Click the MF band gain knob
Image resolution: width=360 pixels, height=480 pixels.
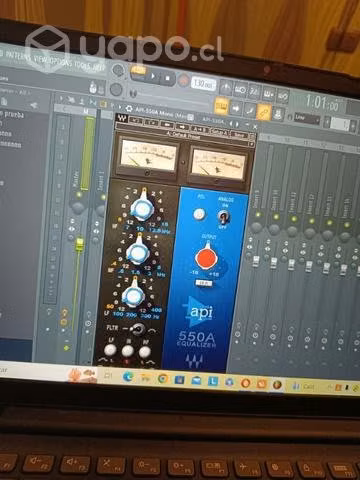point(138,252)
